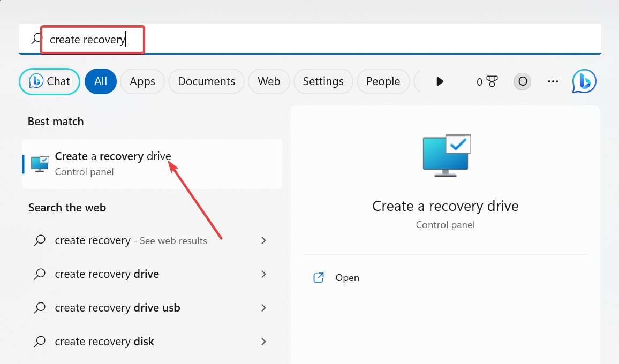Select the 'create recovery disk' web suggestion
Screen dimensions: 619x364
(x=152, y=341)
